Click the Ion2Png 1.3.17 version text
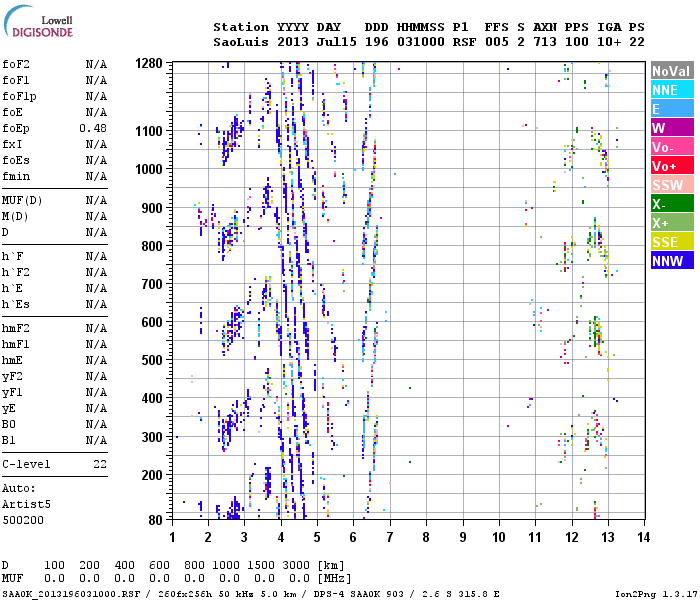The height and width of the screenshot is (600, 700). click(x=656, y=594)
